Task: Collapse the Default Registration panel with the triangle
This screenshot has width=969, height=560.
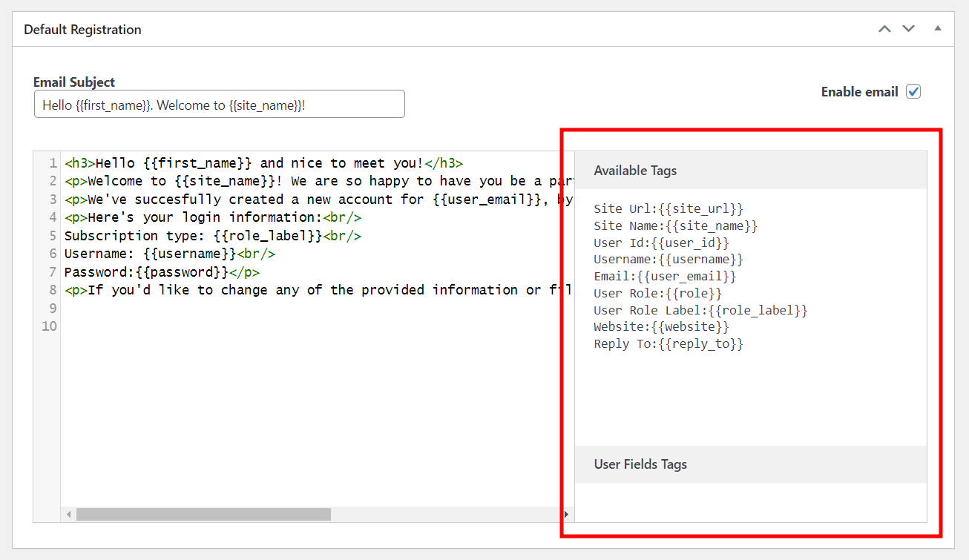Action: click(x=938, y=29)
